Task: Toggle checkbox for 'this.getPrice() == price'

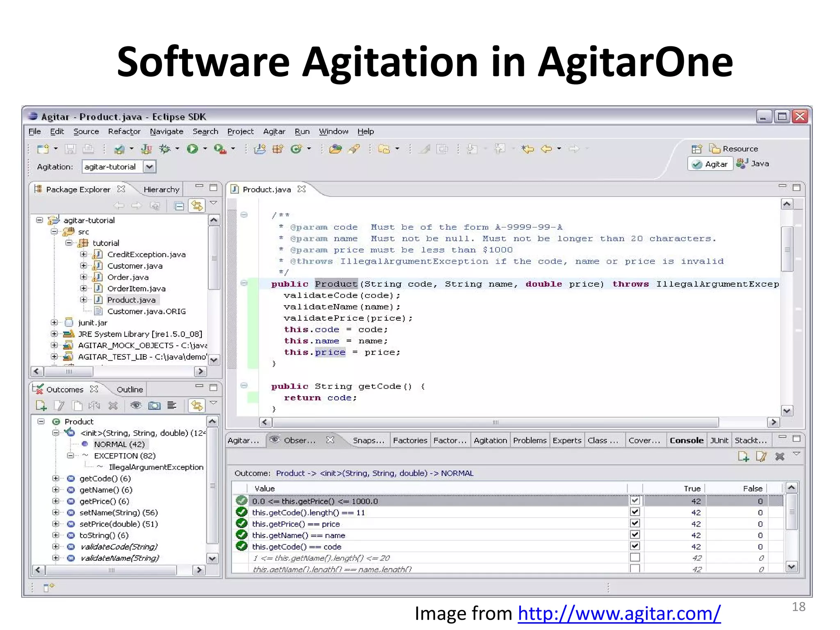Action: 635,523
